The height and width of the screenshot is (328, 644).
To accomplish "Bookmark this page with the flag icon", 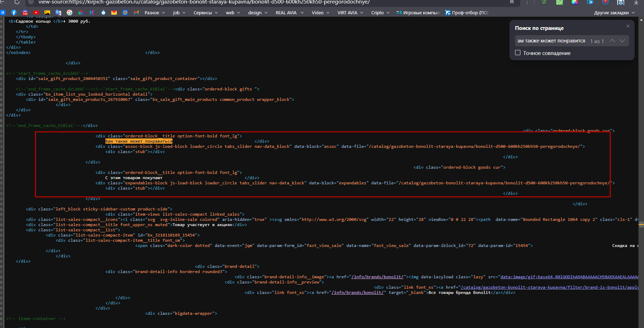I will 512,2.
